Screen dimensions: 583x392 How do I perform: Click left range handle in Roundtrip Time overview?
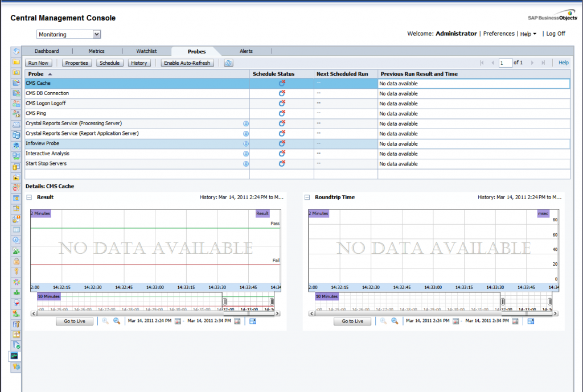(503, 302)
